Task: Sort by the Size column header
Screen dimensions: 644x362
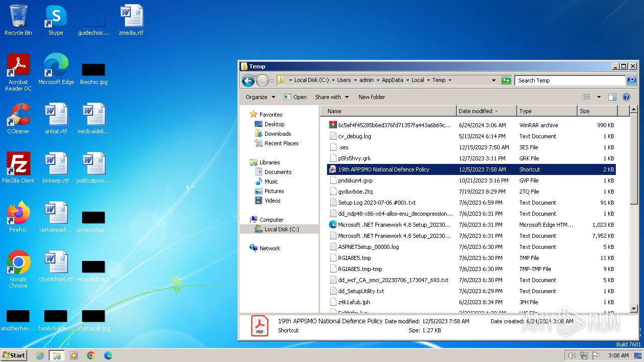Action: [x=597, y=111]
